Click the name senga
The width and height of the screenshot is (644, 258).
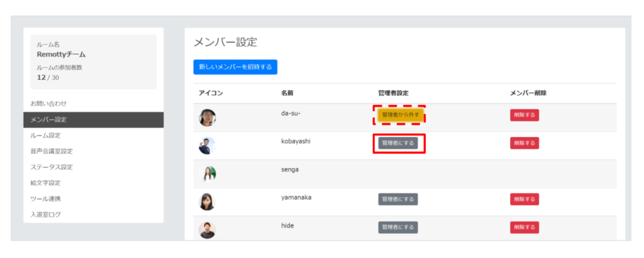click(x=289, y=169)
